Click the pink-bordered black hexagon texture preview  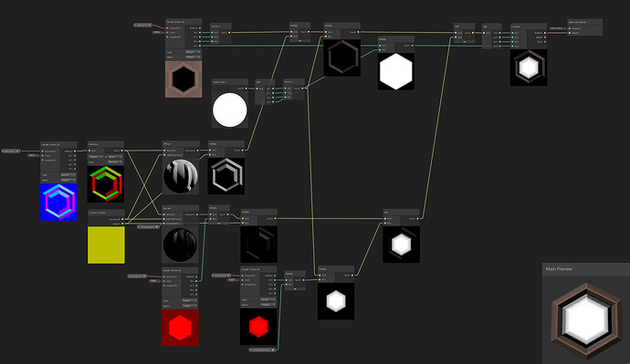click(x=184, y=79)
